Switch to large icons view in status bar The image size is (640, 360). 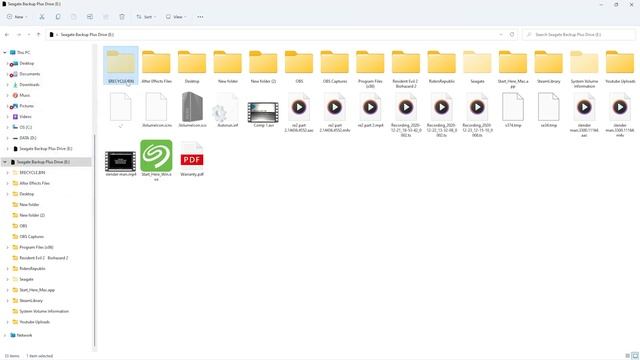(x=635, y=356)
